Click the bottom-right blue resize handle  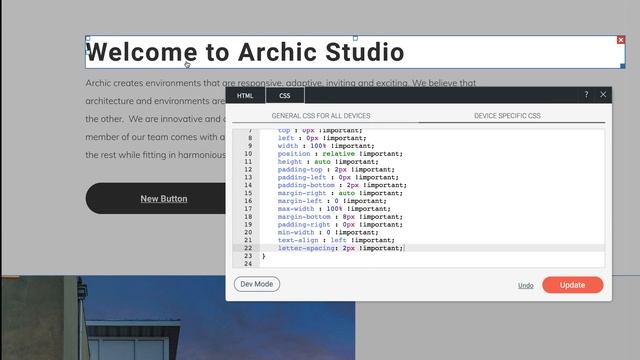(622, 66)
